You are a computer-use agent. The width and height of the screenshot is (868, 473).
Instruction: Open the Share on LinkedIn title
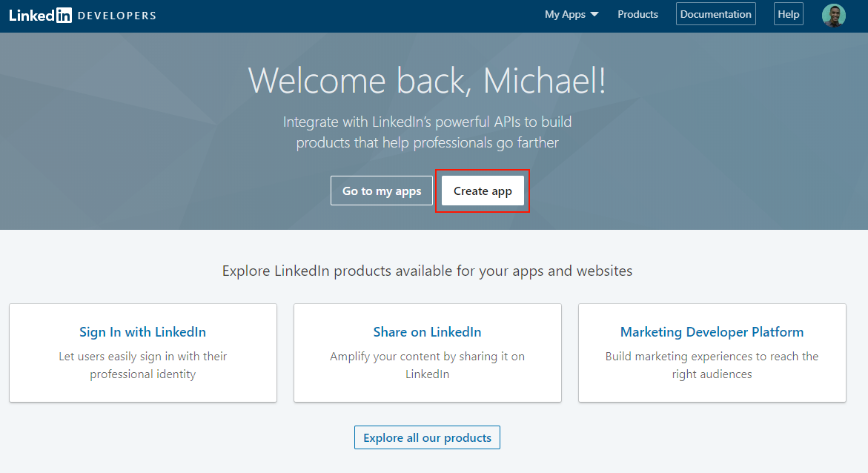[x=428, y=331]
